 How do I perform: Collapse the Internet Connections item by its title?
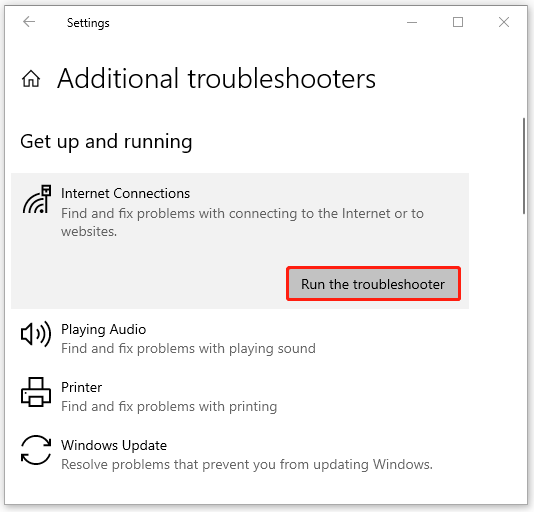pos(125,193)
